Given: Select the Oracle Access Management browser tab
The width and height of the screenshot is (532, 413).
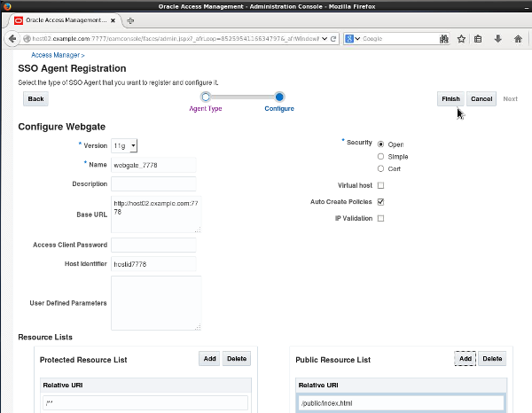Looking at the screenshot, I should click(65, 20).
